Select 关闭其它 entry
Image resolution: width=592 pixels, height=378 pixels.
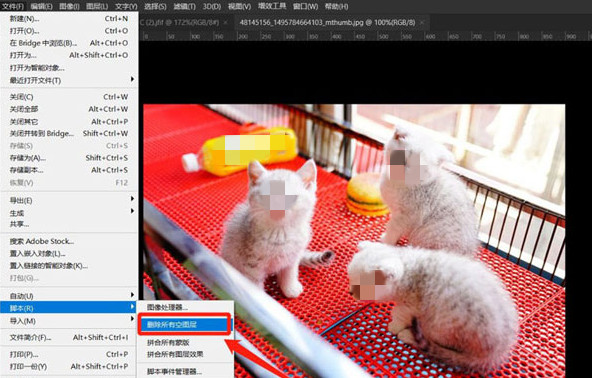pos(69,122)
